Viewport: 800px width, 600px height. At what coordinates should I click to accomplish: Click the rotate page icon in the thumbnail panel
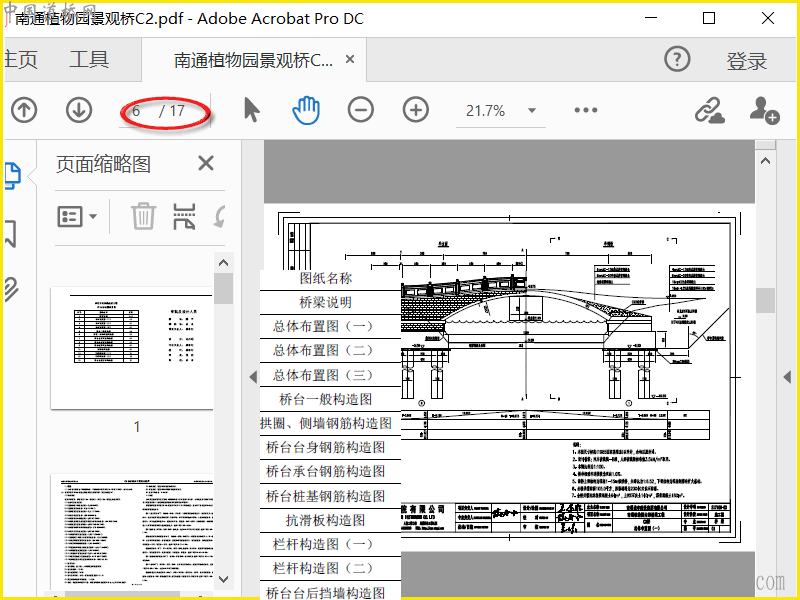pyautogui.click(x=219, y=216)
